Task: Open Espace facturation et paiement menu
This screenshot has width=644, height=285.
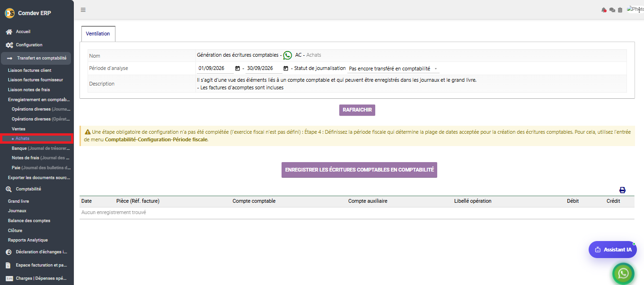Action: click(41, 265)
